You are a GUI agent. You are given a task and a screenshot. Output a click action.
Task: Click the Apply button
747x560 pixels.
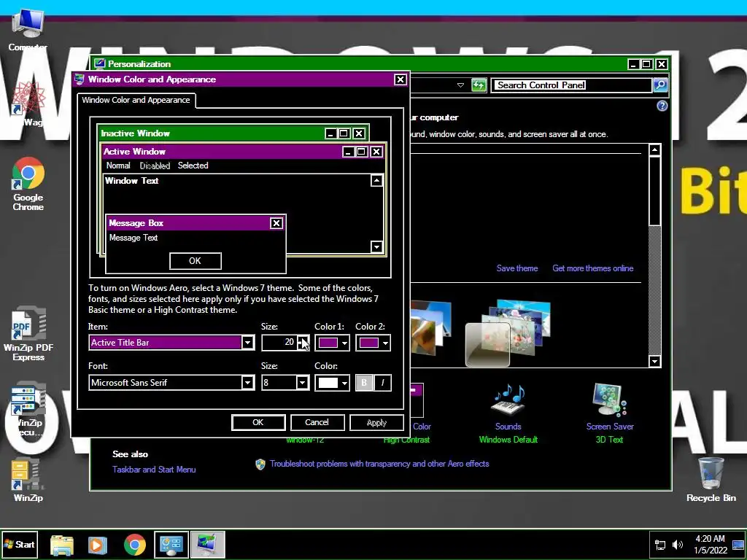coord(376,422)
